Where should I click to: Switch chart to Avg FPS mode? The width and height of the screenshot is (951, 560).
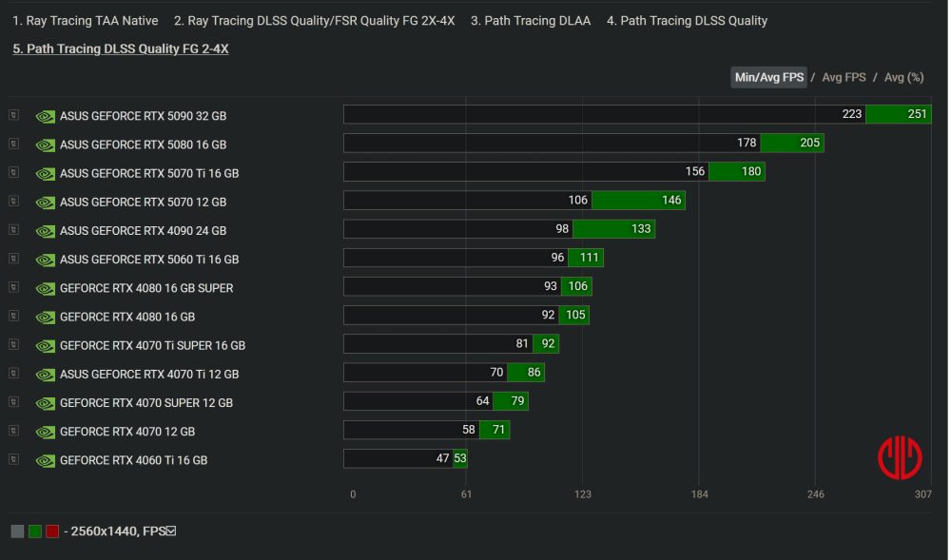[844, 77]
